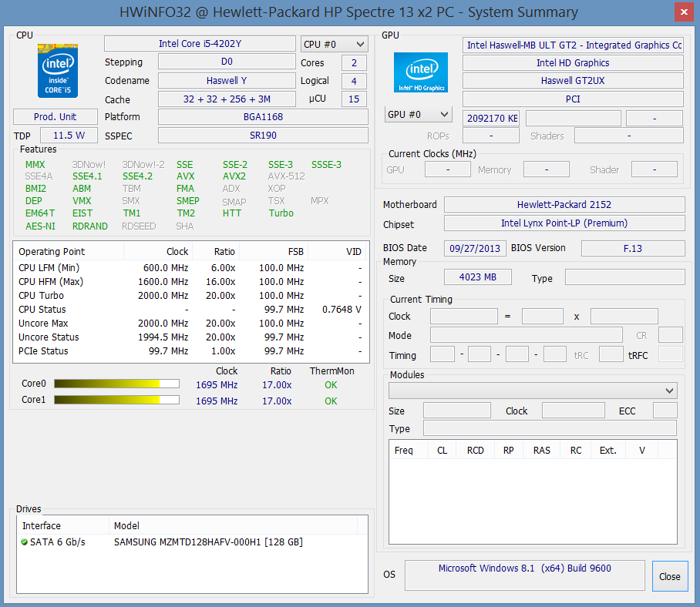700x607 pixels.
Task: Click the BIOS Version F.13 field
Action: pyautogui.click(x=633, y=248)
